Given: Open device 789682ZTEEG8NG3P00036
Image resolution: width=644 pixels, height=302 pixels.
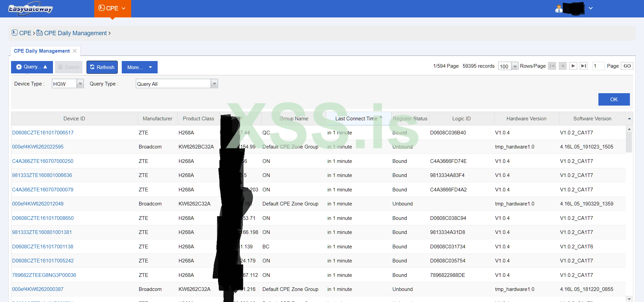Looking at the screenshot, I should tap(44, 275).
